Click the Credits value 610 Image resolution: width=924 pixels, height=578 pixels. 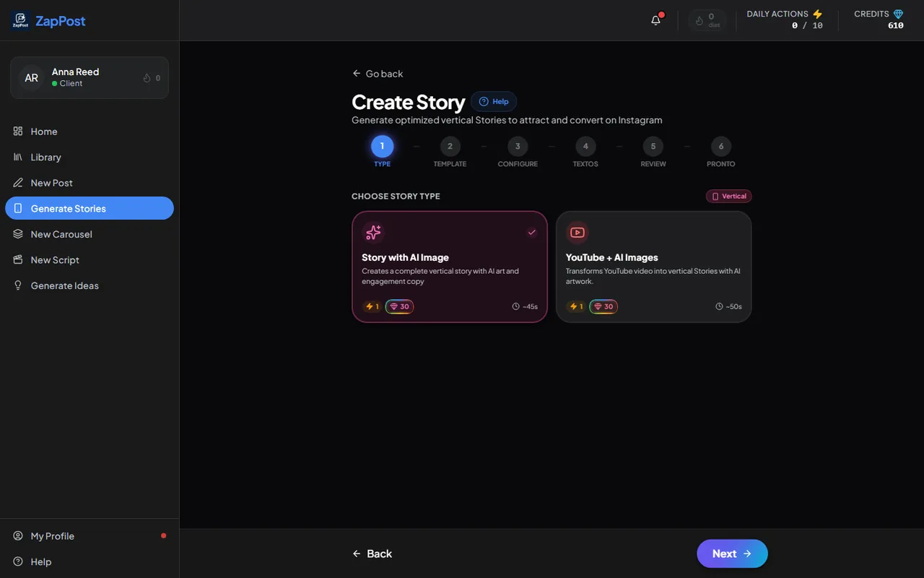point(896,25)
